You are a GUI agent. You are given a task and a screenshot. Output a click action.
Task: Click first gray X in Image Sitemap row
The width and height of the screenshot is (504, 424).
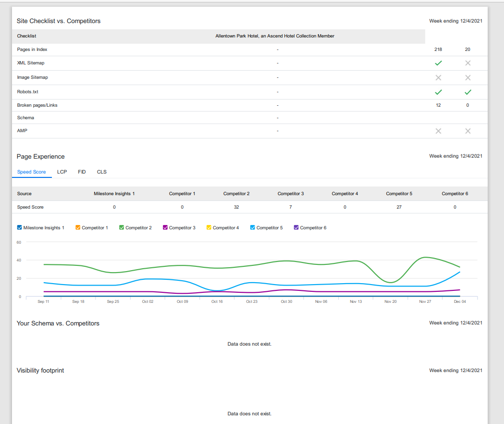[x=438, y=77]
